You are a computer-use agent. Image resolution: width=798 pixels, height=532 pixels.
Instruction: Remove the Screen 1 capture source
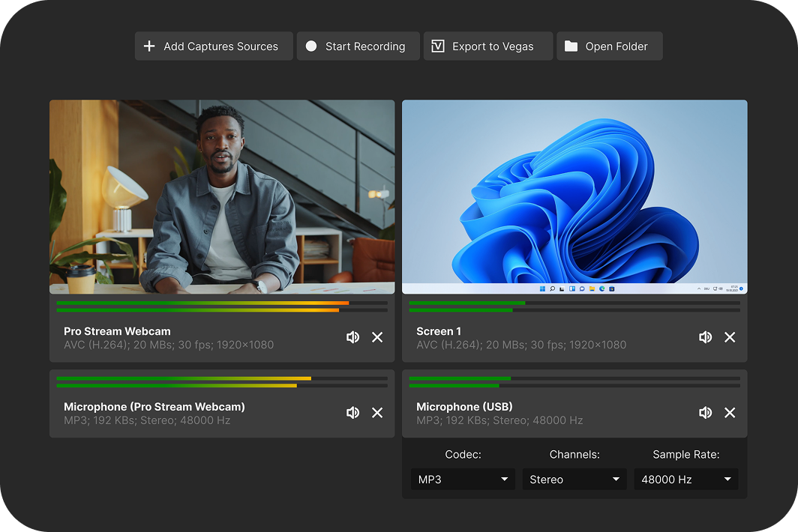coord(730,337)
